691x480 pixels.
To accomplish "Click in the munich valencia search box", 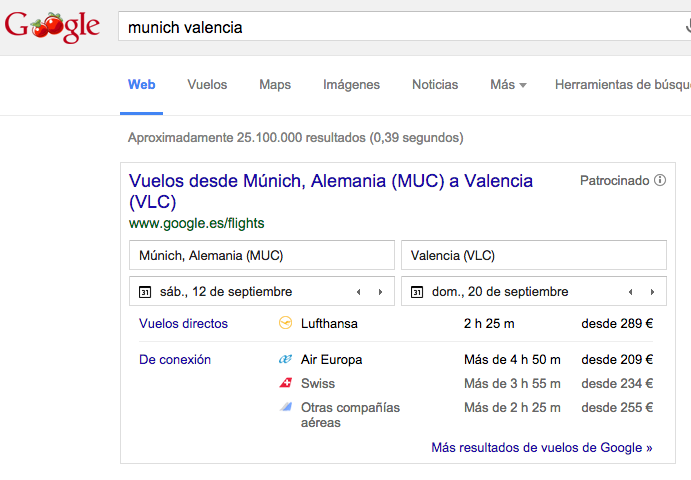I will click(405, 27).
